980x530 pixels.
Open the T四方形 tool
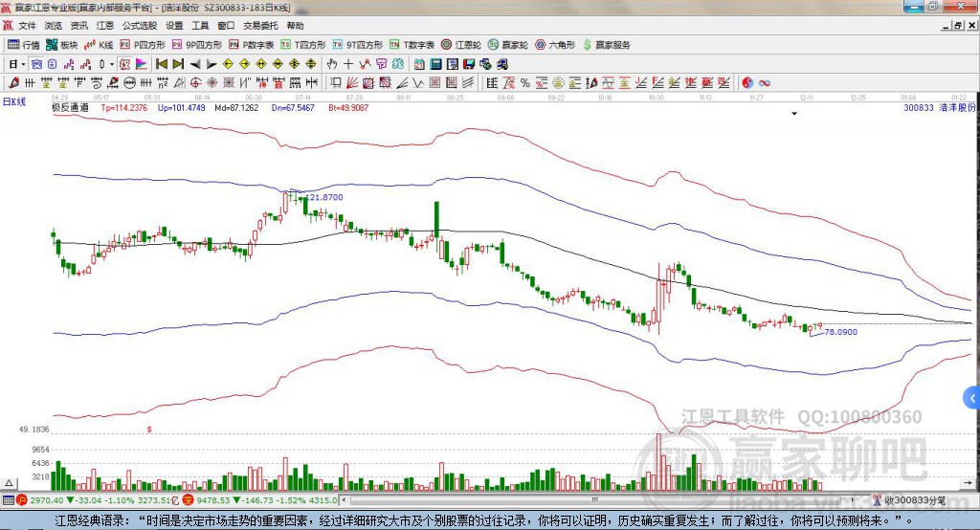coord(303,45)
